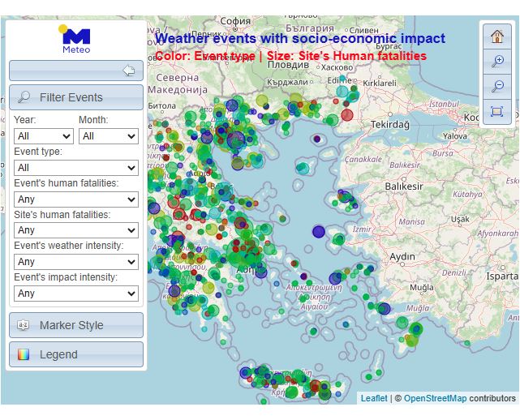Image resolution: width=520 pixels, height=420 pixels.
Task: Collapse the side panel with arrow icon
Action: tap(128, 71)
